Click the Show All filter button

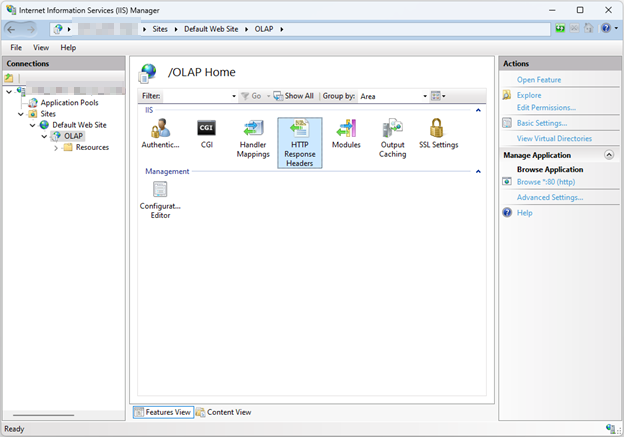point(294,96)
